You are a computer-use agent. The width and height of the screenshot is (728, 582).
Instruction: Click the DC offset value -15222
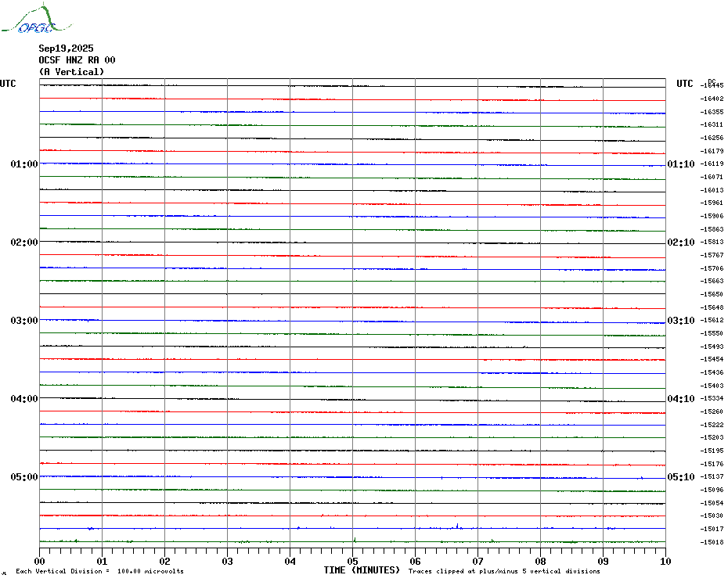pyautogui.click(x=712, y=425)
